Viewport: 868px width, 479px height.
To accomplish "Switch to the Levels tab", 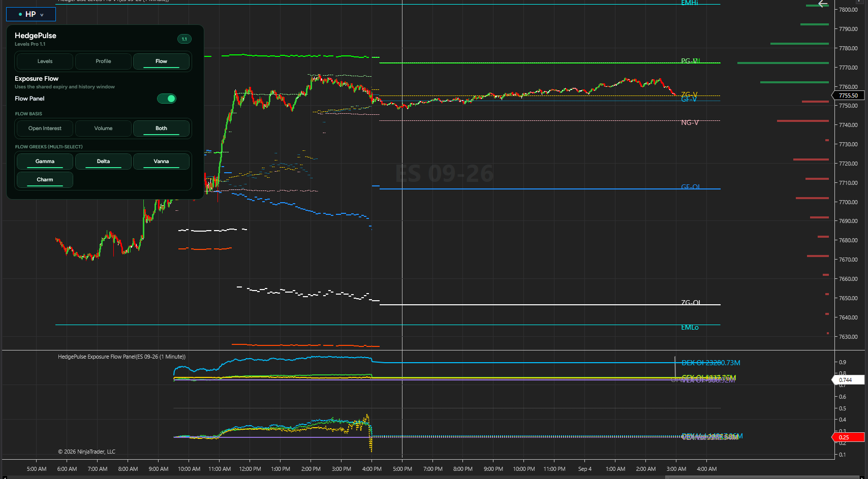I will pos(45,61).
